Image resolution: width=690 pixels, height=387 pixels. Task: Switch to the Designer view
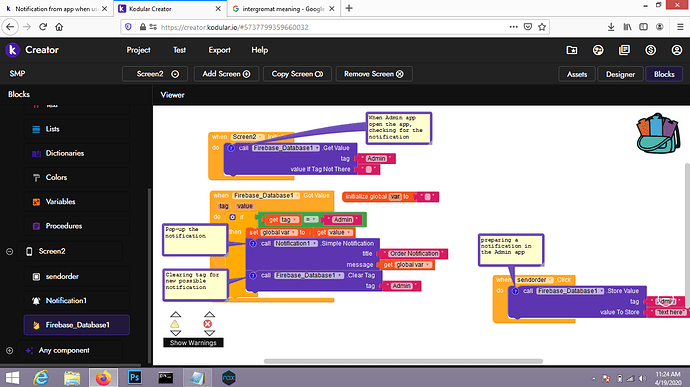point(620,74)
